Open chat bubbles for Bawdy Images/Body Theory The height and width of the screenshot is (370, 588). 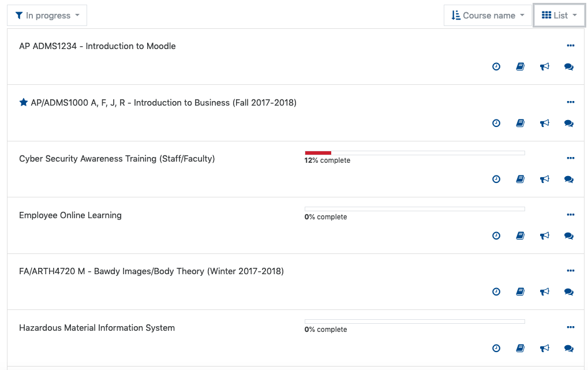(569, 292)
